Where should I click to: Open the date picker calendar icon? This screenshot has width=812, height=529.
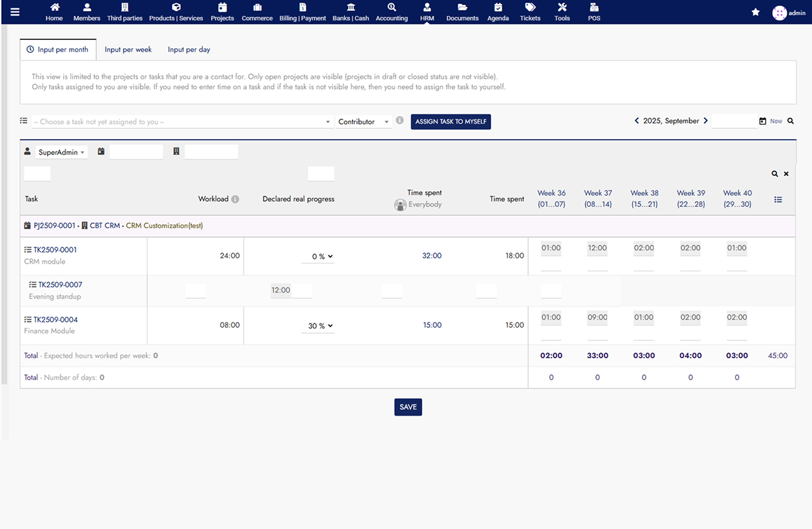click(763, 121)
